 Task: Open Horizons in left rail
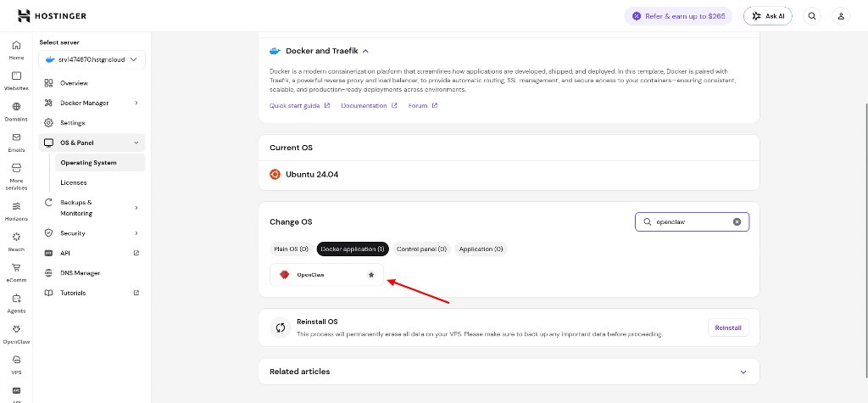16,210
